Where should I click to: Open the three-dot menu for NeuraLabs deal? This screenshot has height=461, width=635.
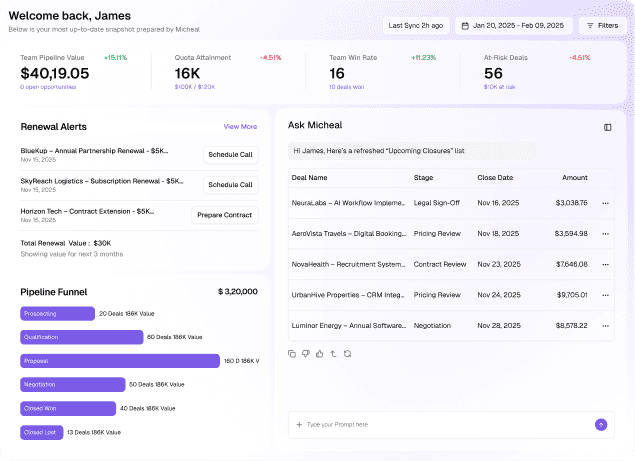click(605, 203)
